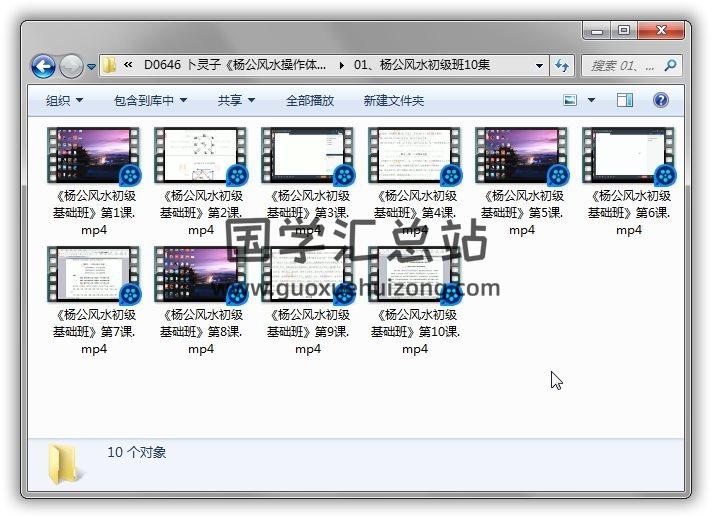
Task: Click the file name 第2课.mp4 label
Action: click(x=201, y=213)
